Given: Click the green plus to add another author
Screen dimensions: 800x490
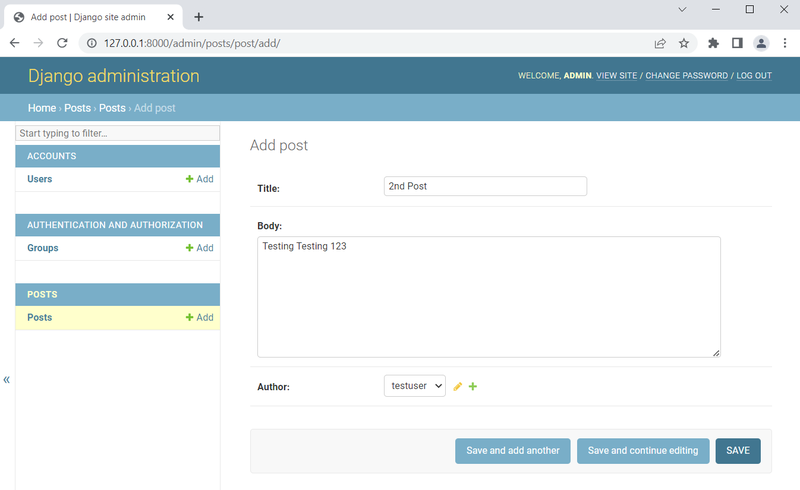Looking at the screenshot, I should tap(473, 386).
